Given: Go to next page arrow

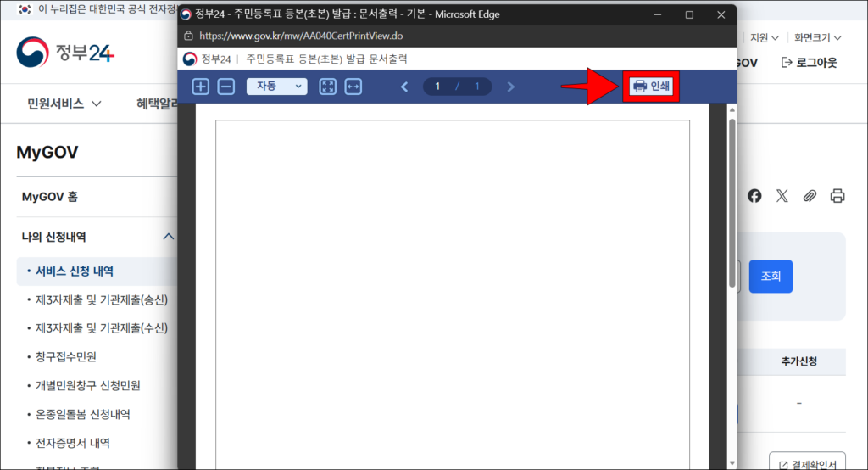Looking at the screenshot, I should click(x=510, y=87).
